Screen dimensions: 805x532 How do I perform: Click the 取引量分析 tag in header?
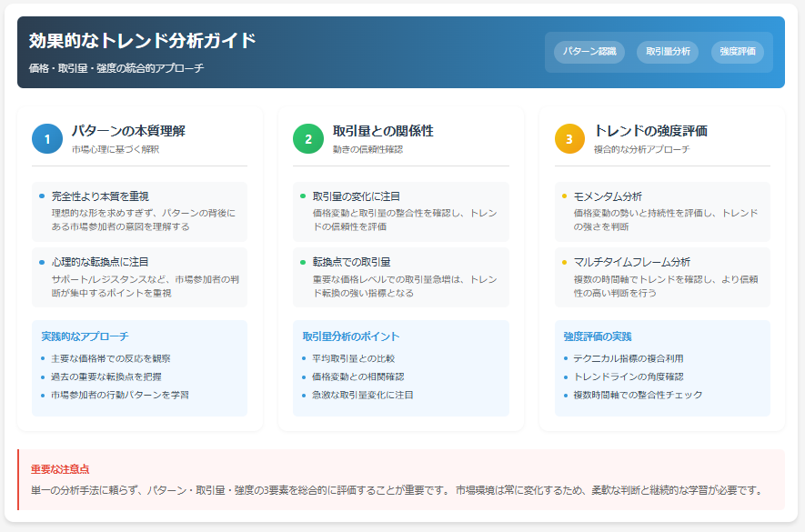tap(668, 52)
